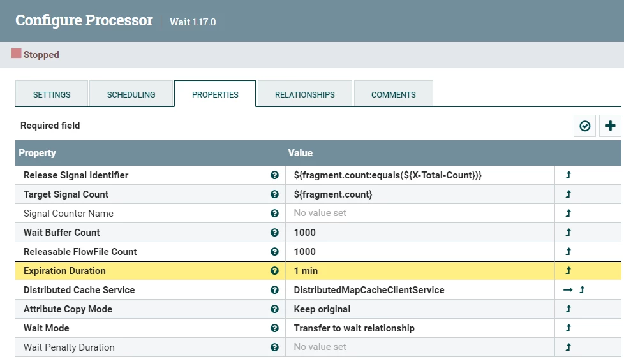624x364 pixels.
Task: Convert Release Signal Identifier to parameter
Action: point(568,175)
